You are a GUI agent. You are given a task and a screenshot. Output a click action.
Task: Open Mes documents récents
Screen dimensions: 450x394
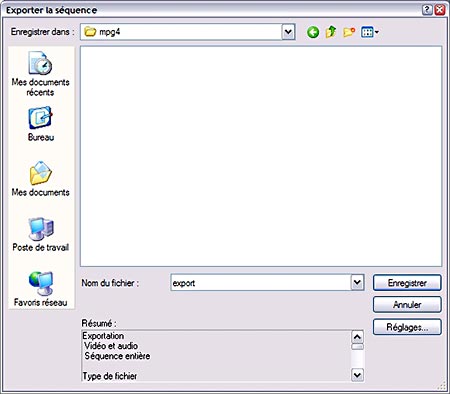pos(40,74)
